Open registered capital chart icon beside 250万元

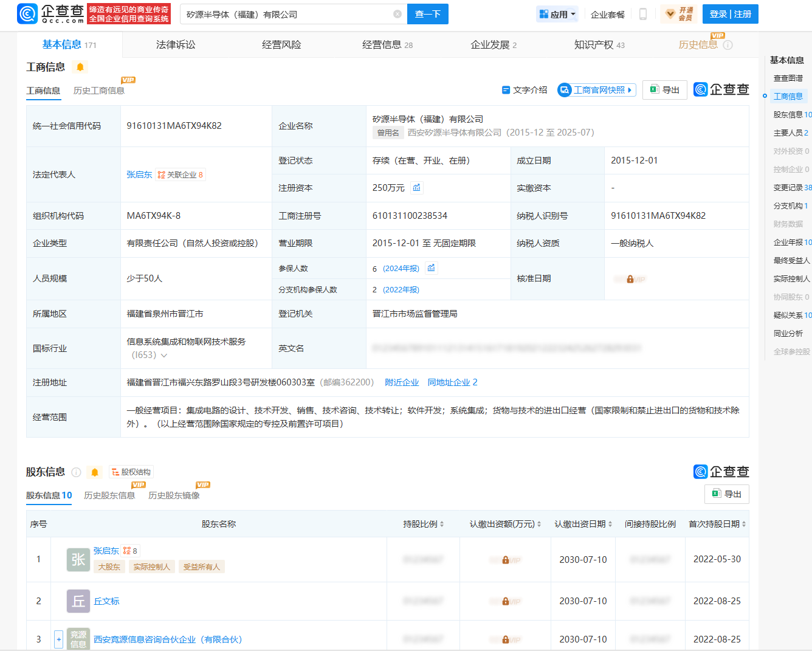click(x=416, y=188)
